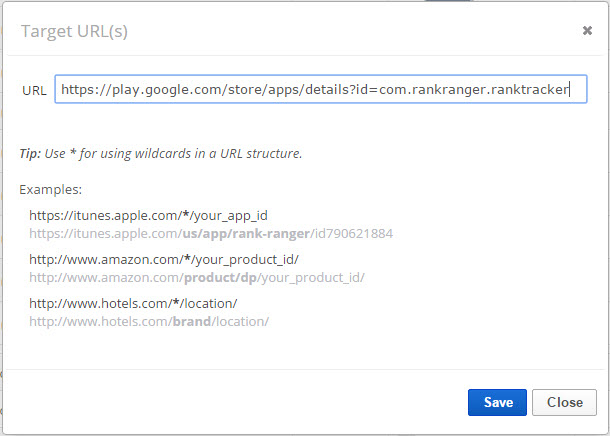Viewport: 610px width, 436px height.
Task: Click the Target URL(s) dialog title
Action: pos(74,31)
